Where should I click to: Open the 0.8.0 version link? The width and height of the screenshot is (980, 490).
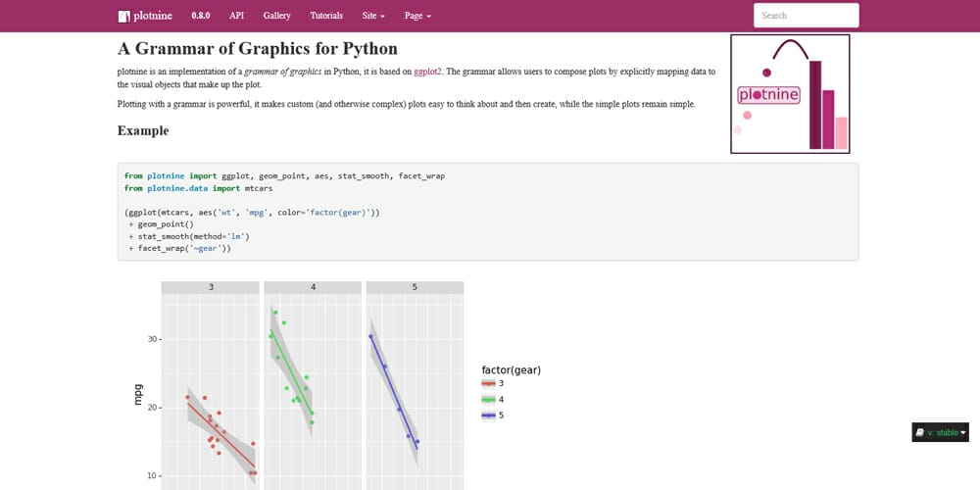click(201, 16)
